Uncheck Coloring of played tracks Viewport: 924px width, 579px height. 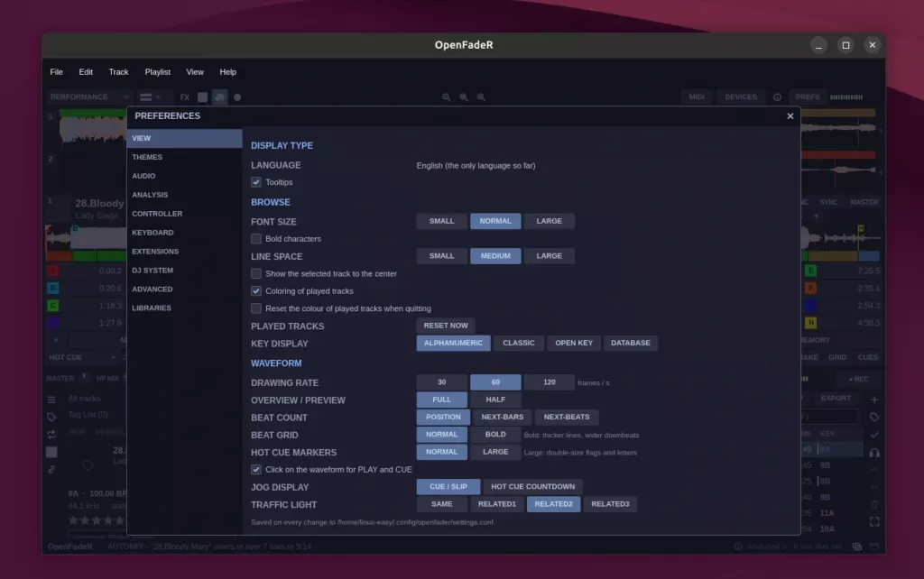[255, 291]
